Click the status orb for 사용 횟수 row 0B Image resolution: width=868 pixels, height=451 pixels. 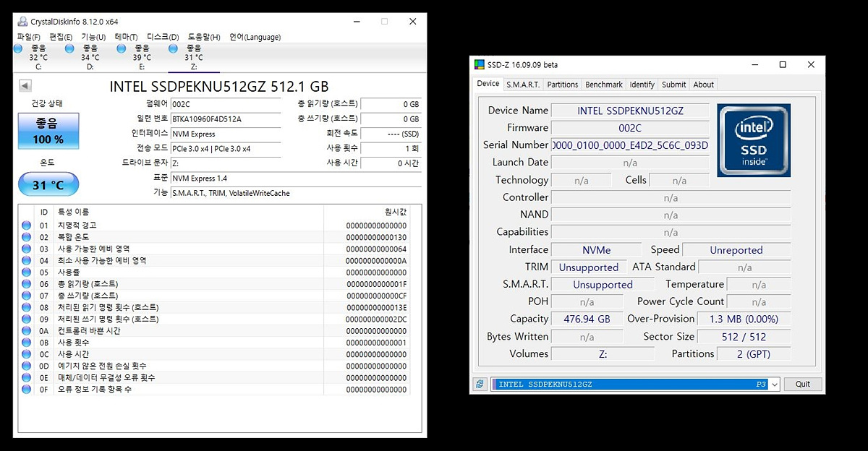[x=27, y=343]
